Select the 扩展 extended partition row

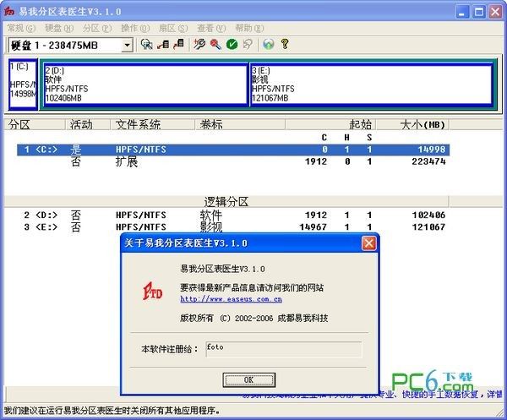(x=233, y=161)
